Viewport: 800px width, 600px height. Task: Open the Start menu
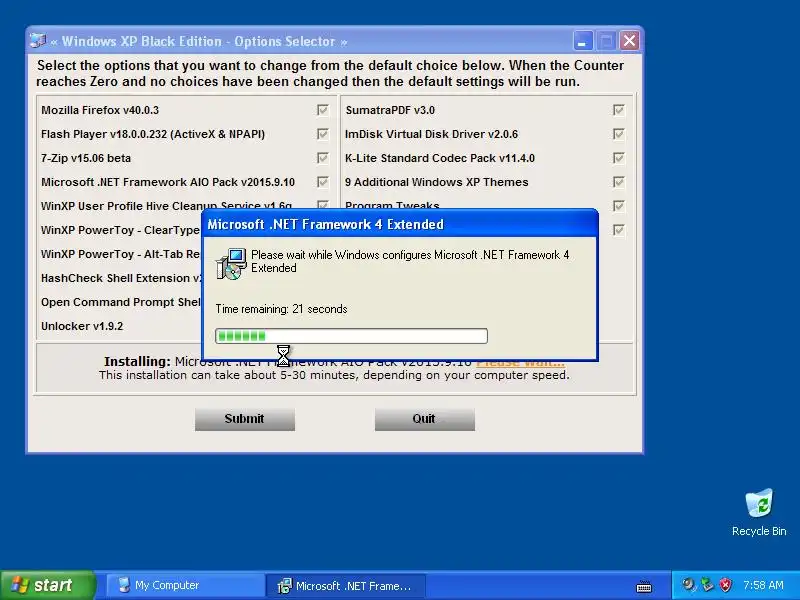(x=48, y=585)
